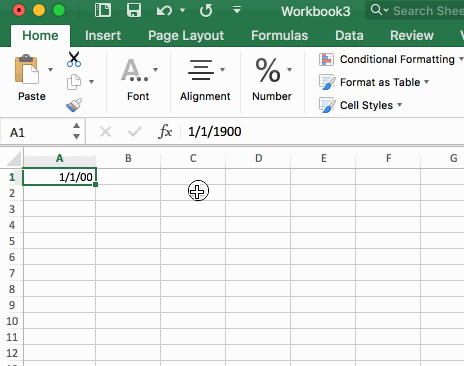Open Conditional Formatting menu
Image resolution: width=464 pixels, height=366 pixels.
click(x=391, y=59)
